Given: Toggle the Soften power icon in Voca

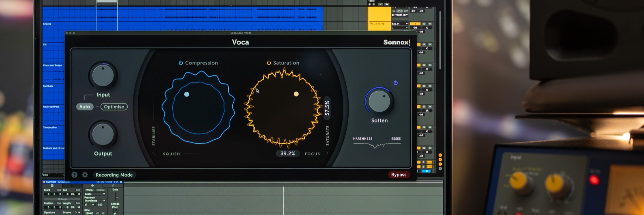Looking at the screenshot, I should (395, 83).
